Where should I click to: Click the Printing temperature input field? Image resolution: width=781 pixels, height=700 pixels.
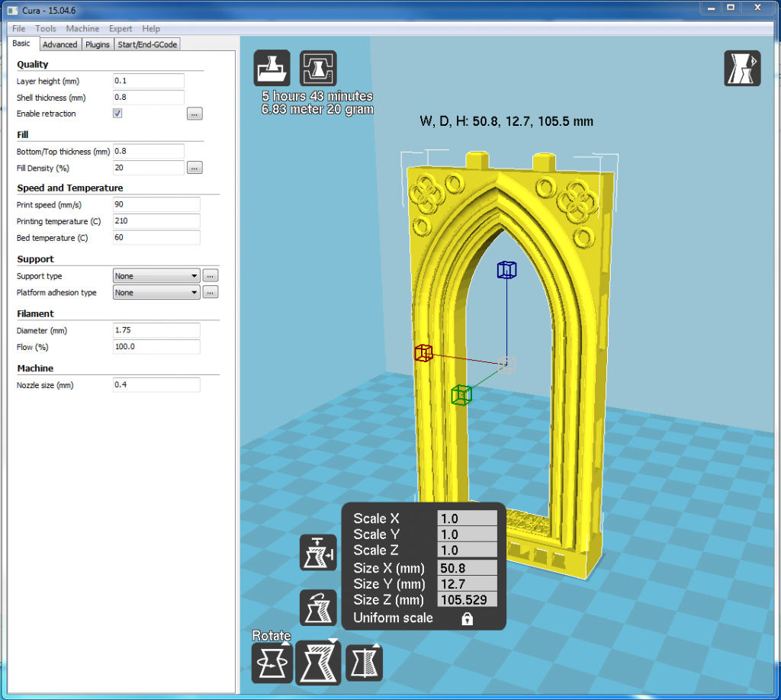coord(156,220)
